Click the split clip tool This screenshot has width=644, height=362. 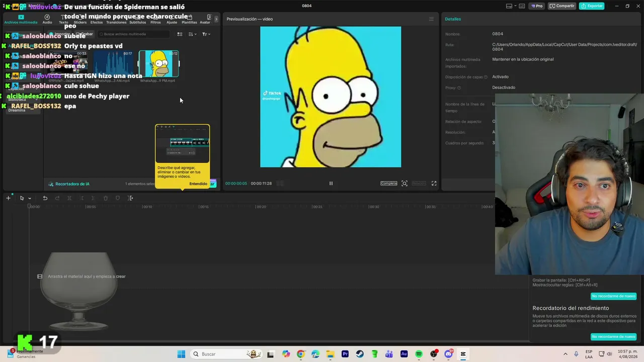coord(69,198)
